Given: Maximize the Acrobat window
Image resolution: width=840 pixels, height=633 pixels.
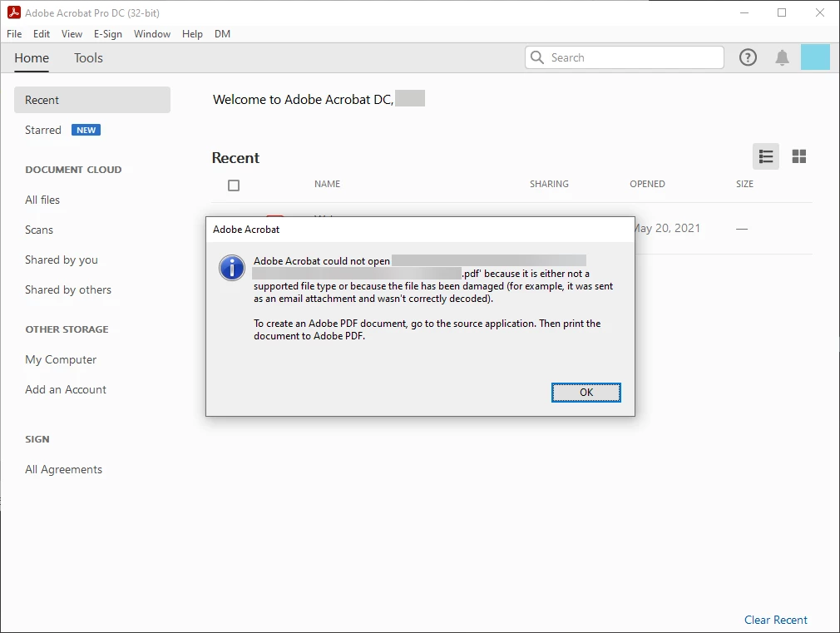Looking at the screenshot, I should pos(782,12).
